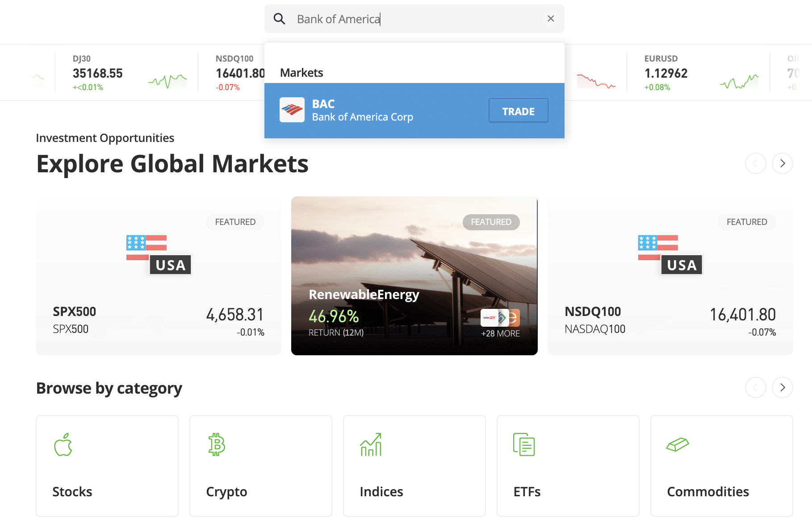Show next Browse by category items
Image resolution: width=812 pixels, height=532 pixels.
783,387
